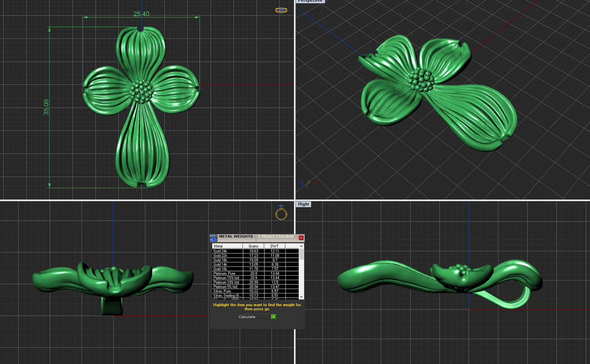Highlight the Gold 18k row

click(255, 260)
